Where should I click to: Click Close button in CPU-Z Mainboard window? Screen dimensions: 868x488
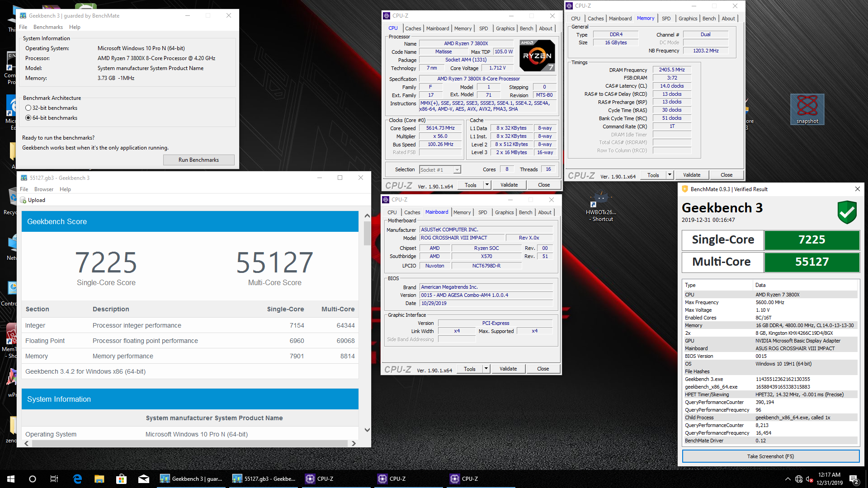tap(543, 369)
